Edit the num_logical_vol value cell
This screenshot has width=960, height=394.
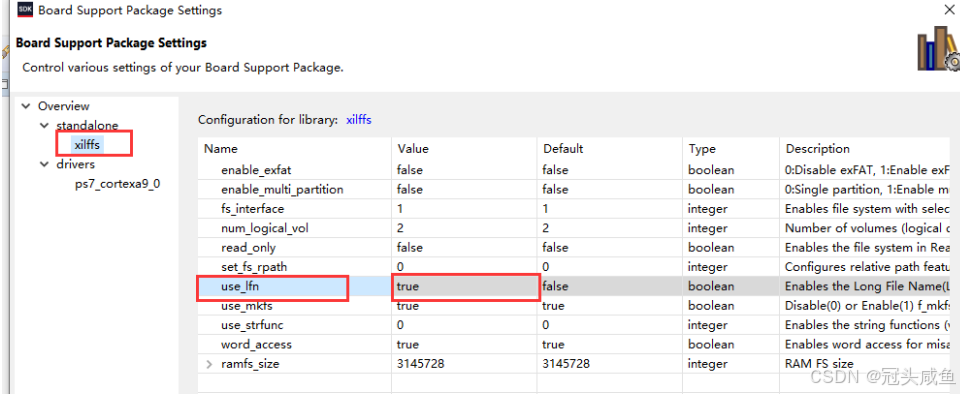tap(465, 228)
